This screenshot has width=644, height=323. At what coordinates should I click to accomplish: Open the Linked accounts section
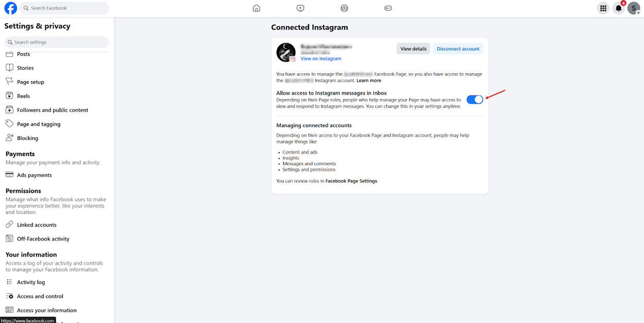(x=37, y=224)
